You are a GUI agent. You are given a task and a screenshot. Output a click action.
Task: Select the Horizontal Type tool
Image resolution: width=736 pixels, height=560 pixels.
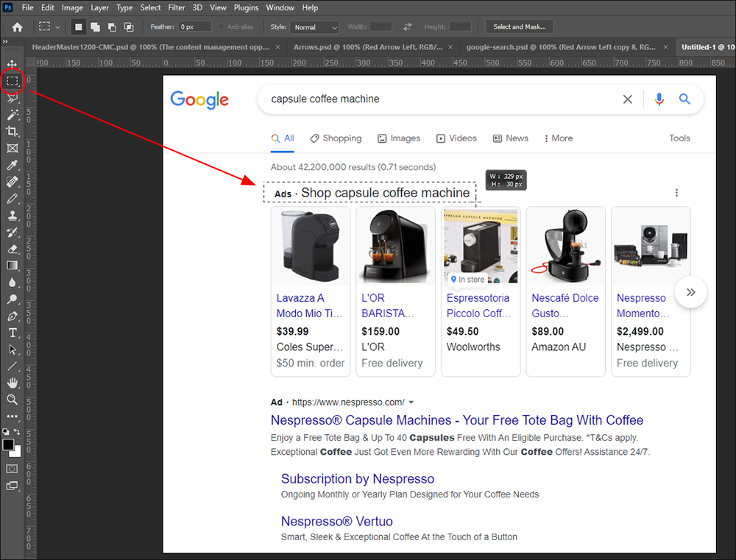(13, 333)
